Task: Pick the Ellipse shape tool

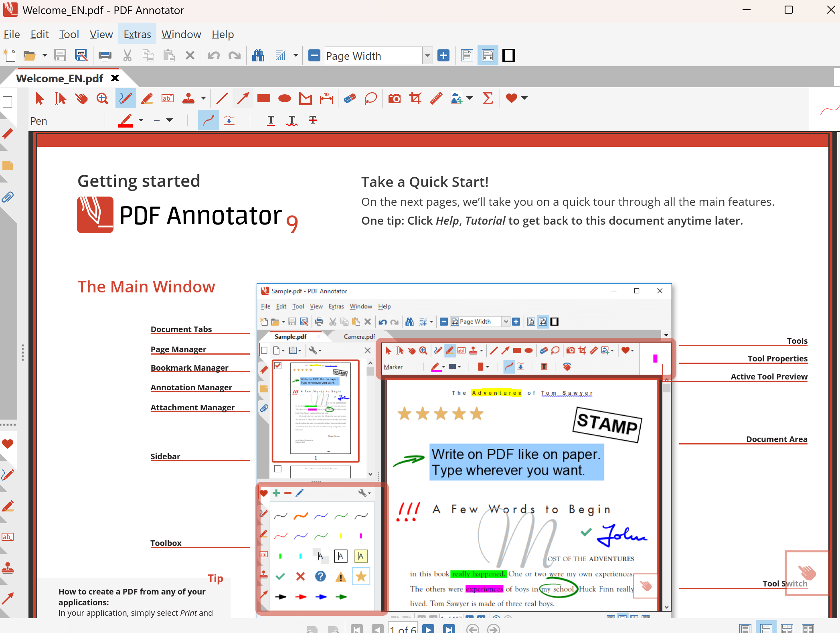Action: tap(285, 98)
